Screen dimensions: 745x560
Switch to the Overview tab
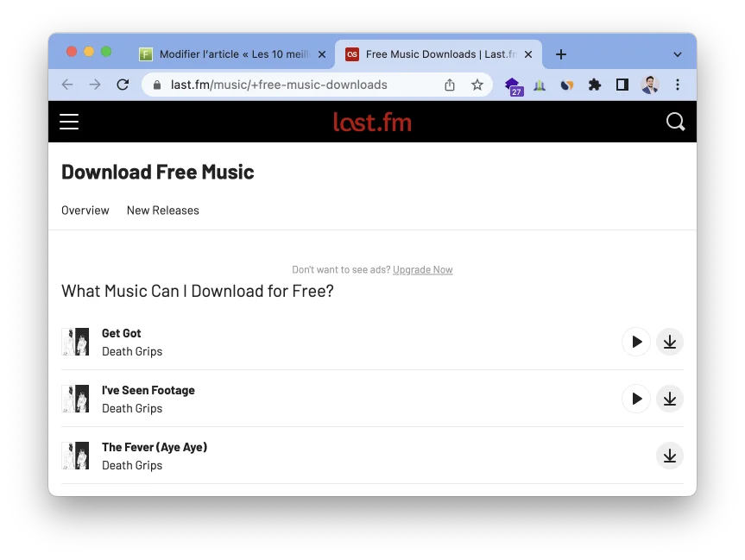[85, 211]
